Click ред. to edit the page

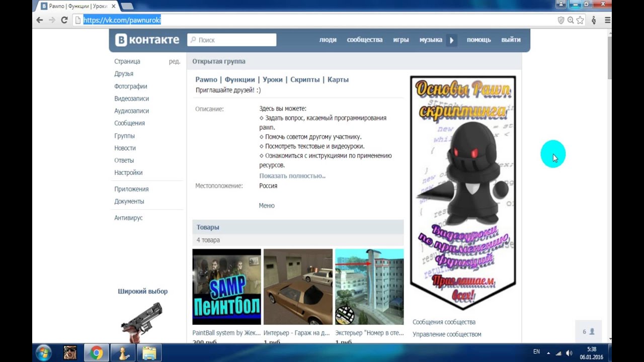[x=175, y=61]
